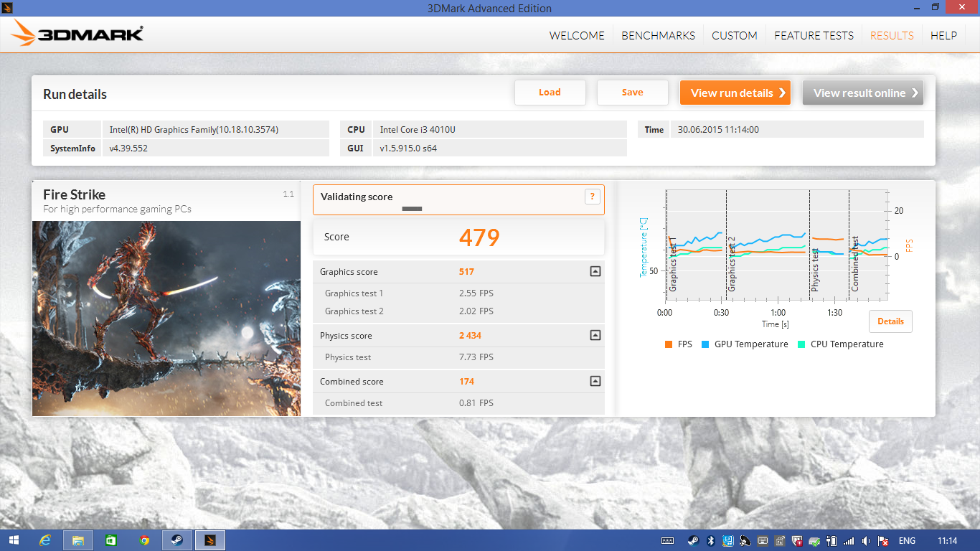Image resolution: width=980 pixels, height=551 pixels.
Task: Click the Time value 30.06.2015 11:14:00
Action: [718, 130]
